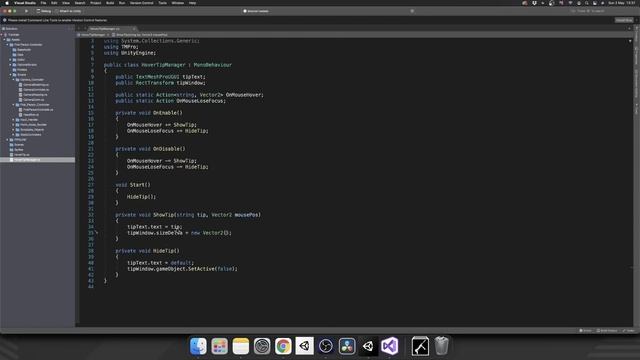Close the HoverTipManager.cs editor tab
640x360 pixels.
coord(134,29)
